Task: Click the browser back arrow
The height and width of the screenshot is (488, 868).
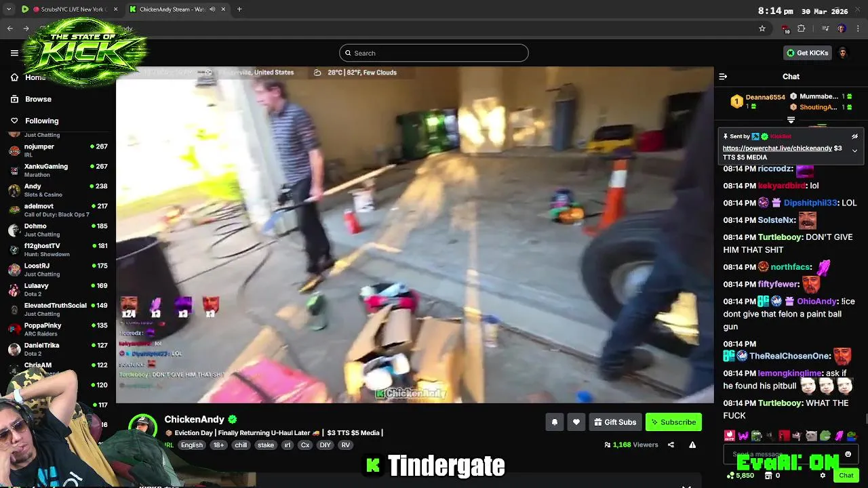Action: pos(9,28)
